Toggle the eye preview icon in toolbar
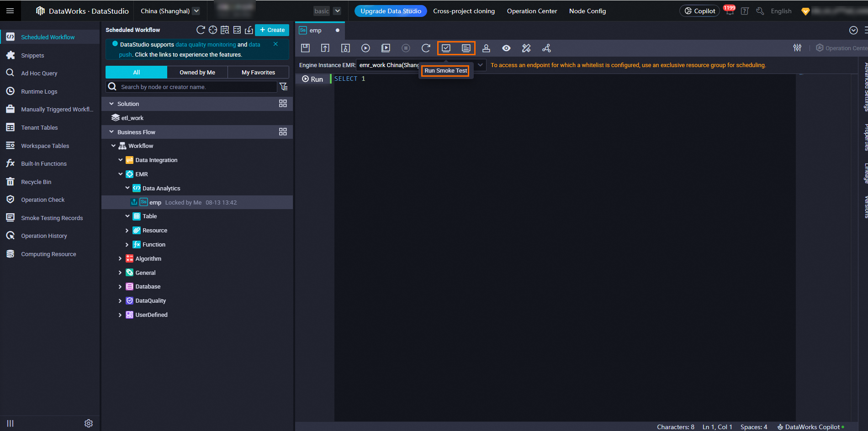The image size is (868, 431). tap(506, 48)
